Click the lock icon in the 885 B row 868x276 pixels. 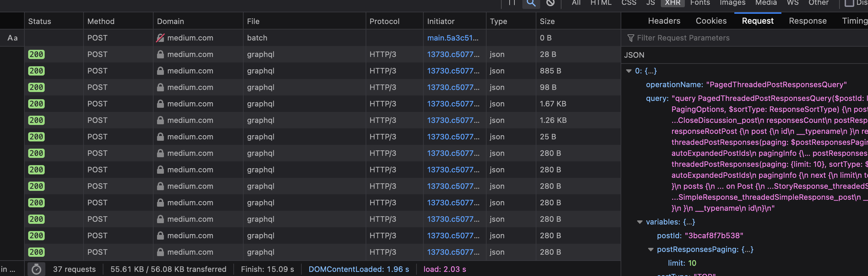160,71
